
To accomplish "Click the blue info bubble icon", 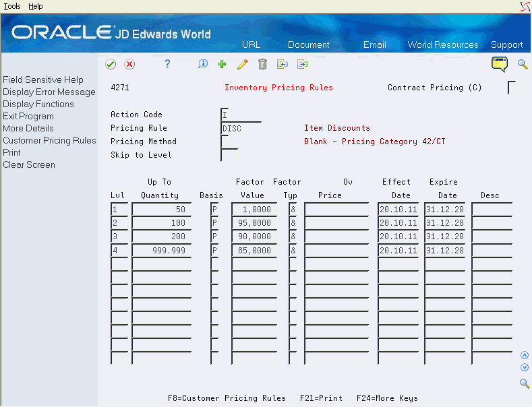I will click(202, 64).
